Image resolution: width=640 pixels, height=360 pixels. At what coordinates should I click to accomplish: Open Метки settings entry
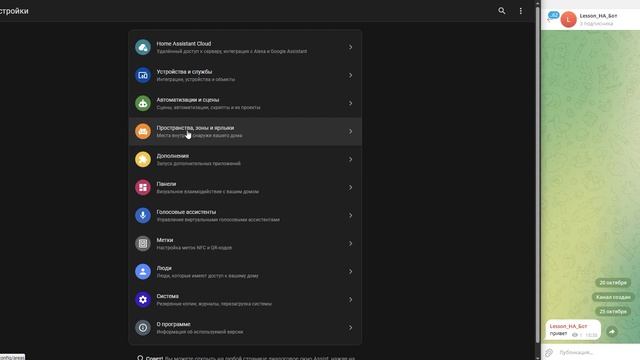coord(245,244)
